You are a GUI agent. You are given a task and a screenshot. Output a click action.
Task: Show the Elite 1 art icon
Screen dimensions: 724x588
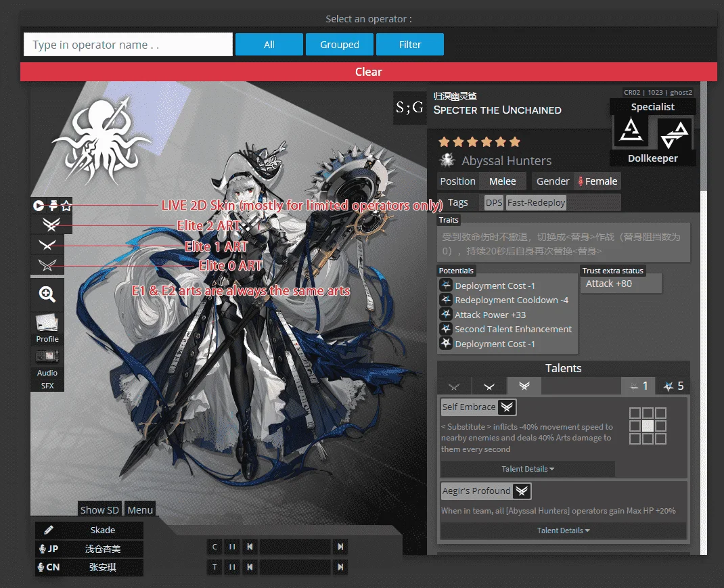pos(47,245)
